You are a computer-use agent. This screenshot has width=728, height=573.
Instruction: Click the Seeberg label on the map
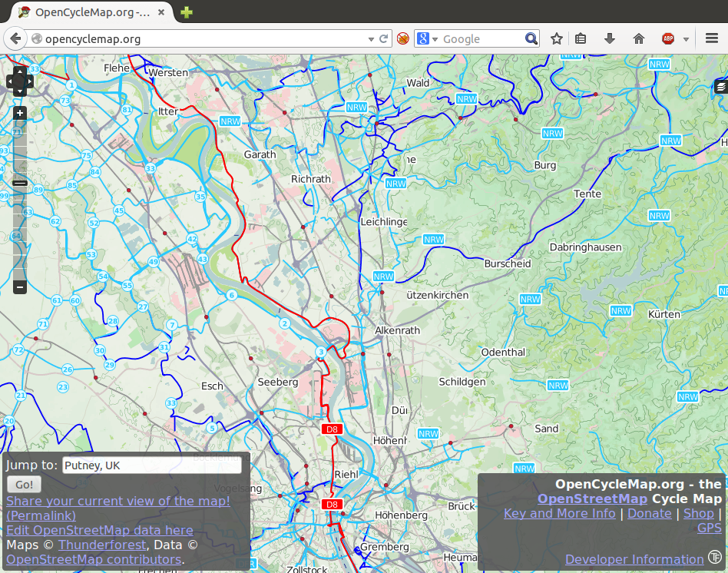(278, 383)
